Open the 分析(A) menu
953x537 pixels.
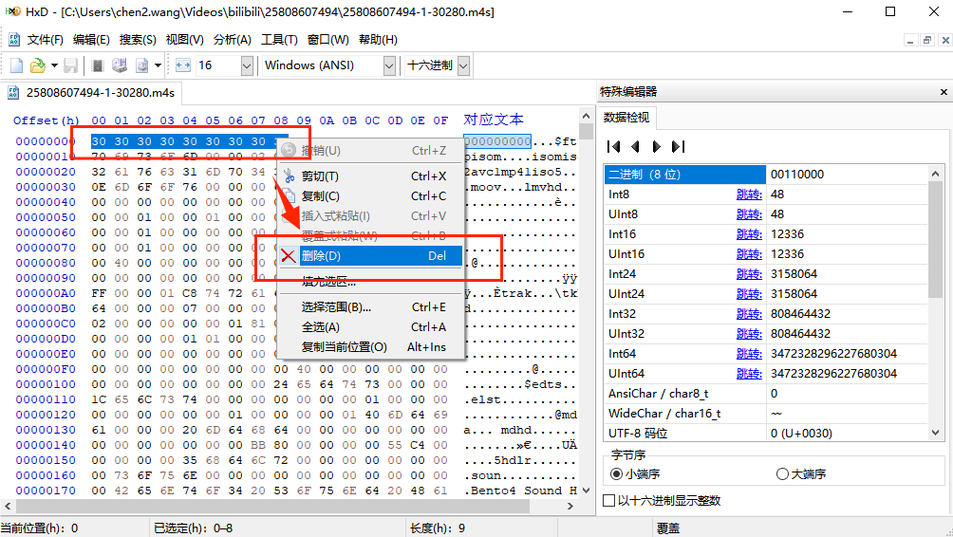(x=232, y=39)
